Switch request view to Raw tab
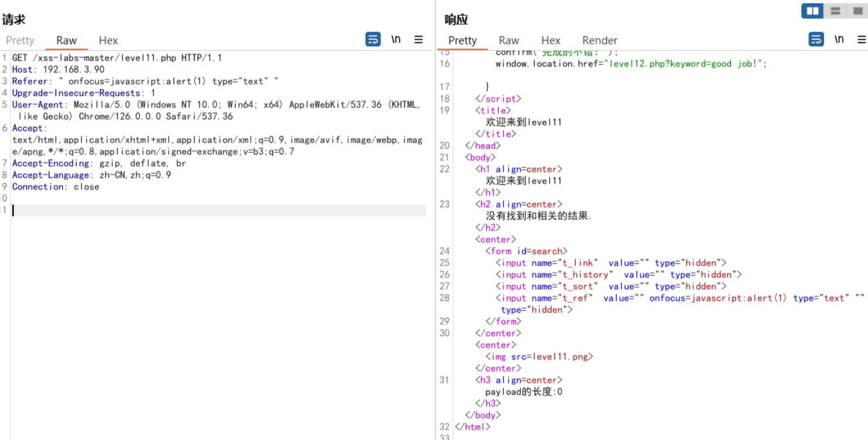This screenshot has width=868, height=440. 66,40
